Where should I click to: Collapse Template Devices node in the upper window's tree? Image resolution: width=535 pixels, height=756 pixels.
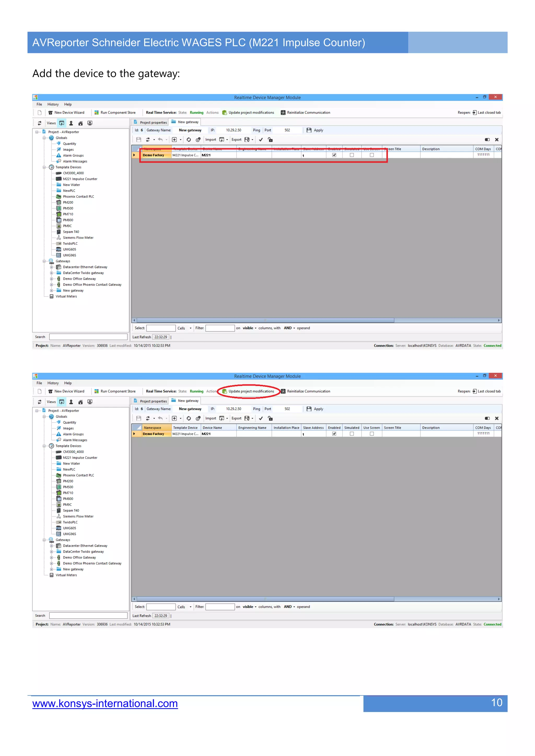point(44,167)
